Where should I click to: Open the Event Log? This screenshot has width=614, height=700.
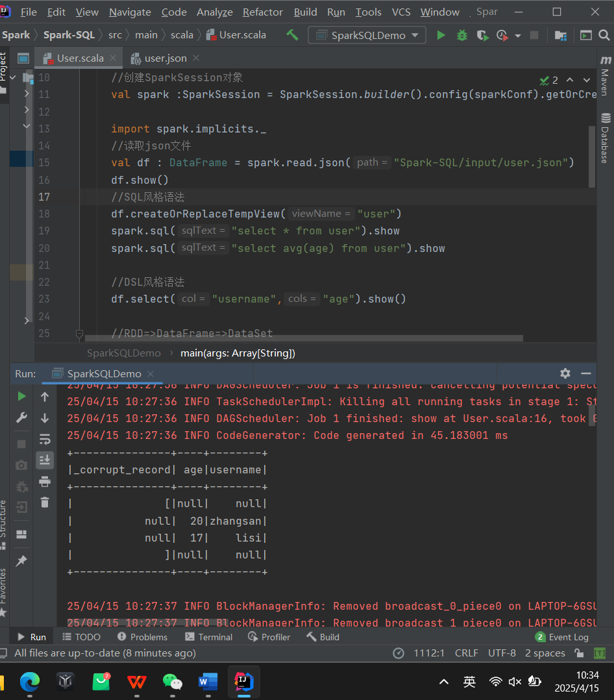(562, 637)
